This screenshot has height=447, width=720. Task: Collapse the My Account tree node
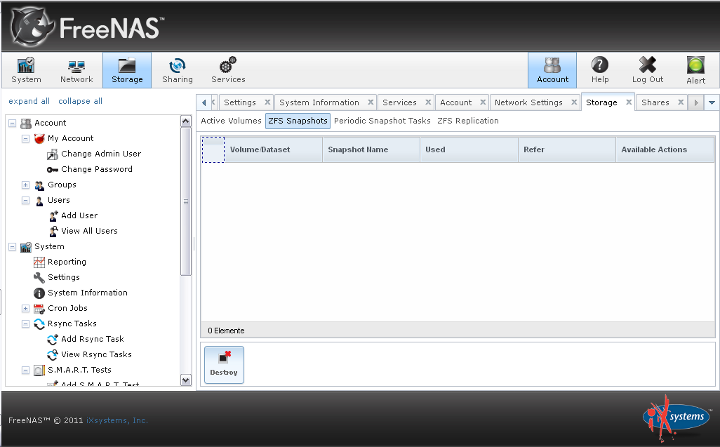[26, 139]
